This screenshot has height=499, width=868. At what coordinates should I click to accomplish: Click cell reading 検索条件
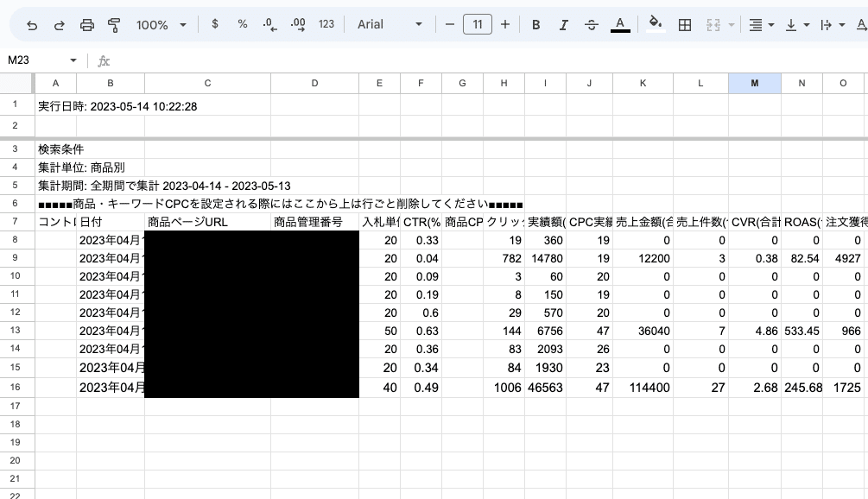(61, 149)
